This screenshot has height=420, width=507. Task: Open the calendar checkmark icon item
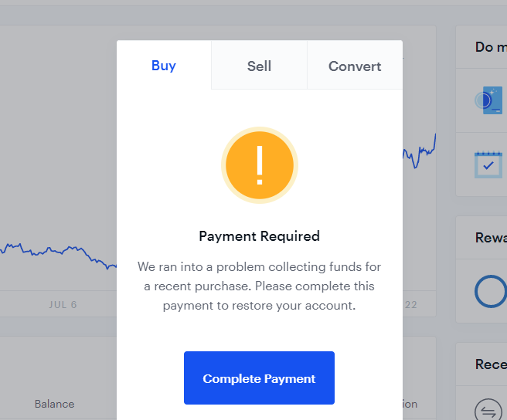pos(488,164)
